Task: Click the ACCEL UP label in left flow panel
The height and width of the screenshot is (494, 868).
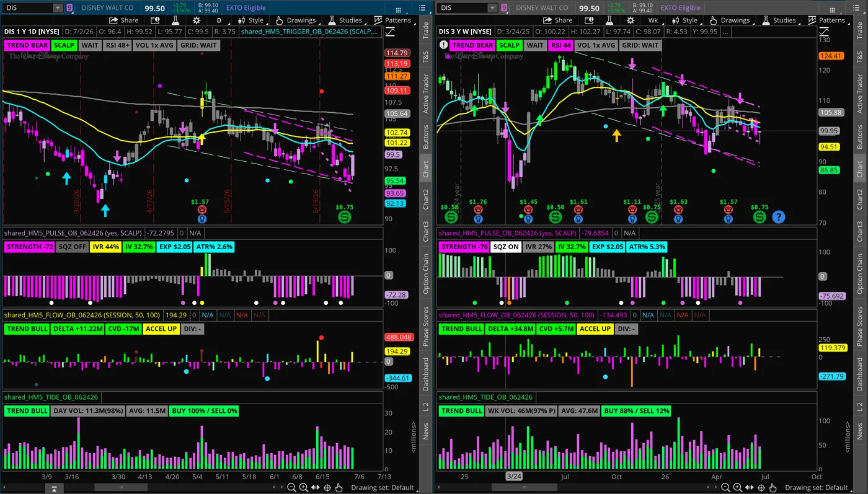Action: tap(161, 329)
